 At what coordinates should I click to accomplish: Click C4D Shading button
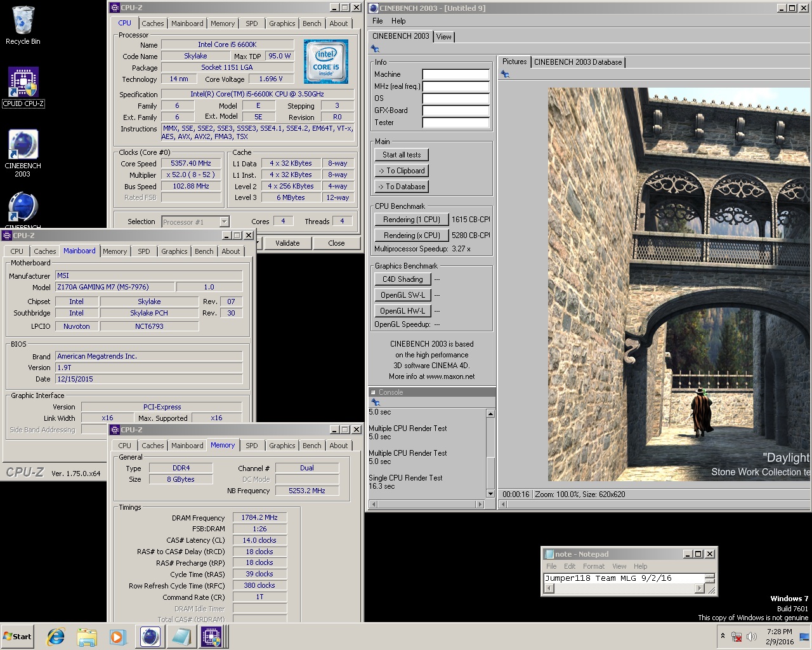402,279
